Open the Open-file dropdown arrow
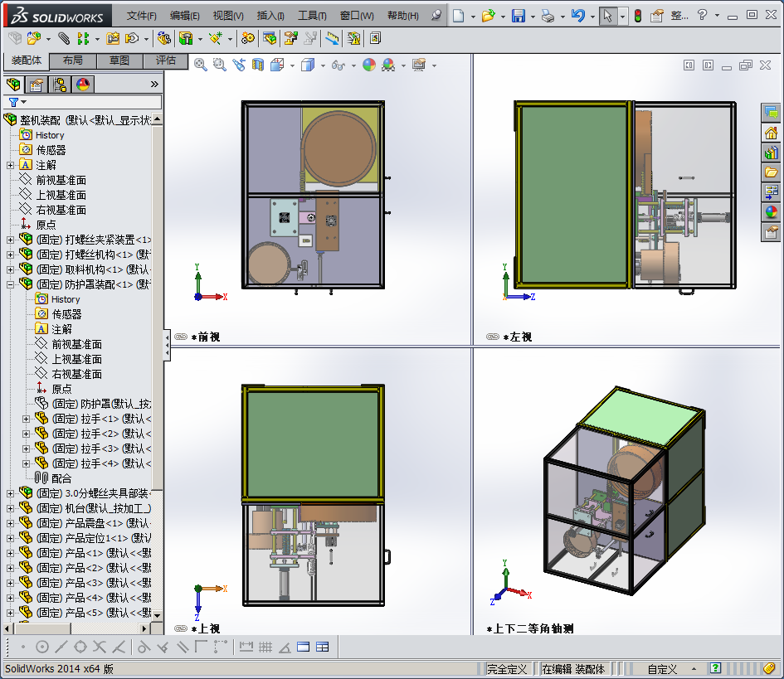 click(x=503, y=16)
